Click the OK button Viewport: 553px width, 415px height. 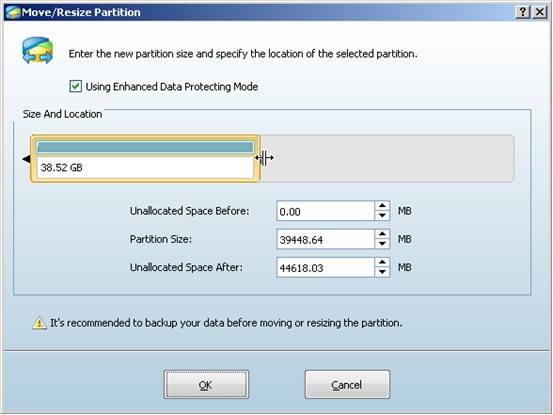click(206, 385)
